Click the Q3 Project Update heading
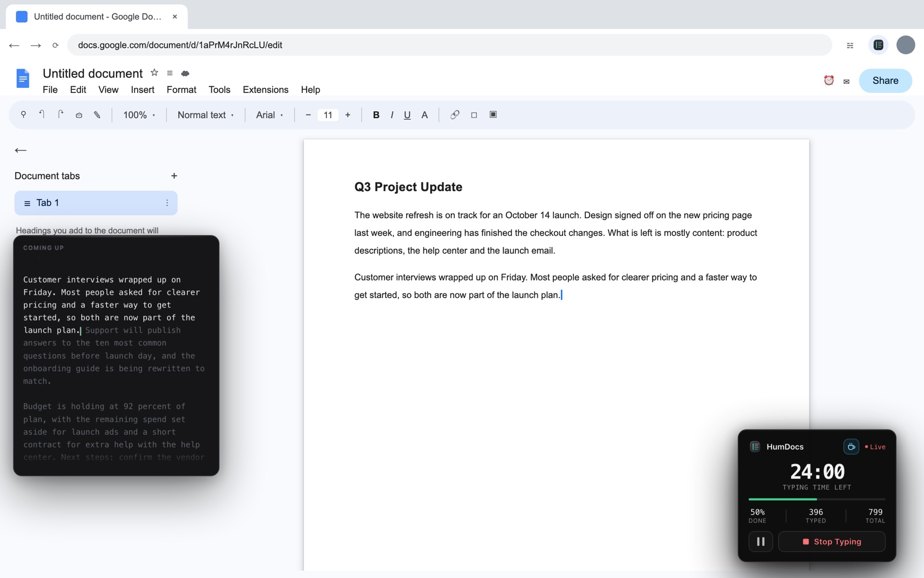The image size is (924, 578). coord(408,187)
